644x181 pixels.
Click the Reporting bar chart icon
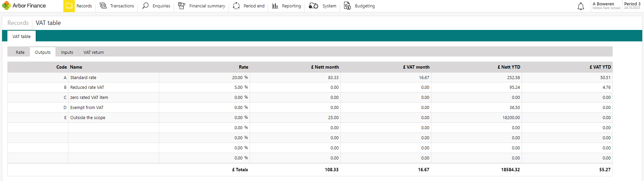tap(275, 6)
